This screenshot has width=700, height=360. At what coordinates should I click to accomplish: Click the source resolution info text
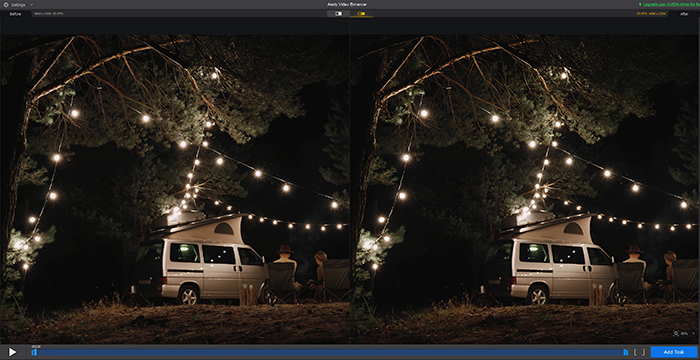tap(49, 14)
